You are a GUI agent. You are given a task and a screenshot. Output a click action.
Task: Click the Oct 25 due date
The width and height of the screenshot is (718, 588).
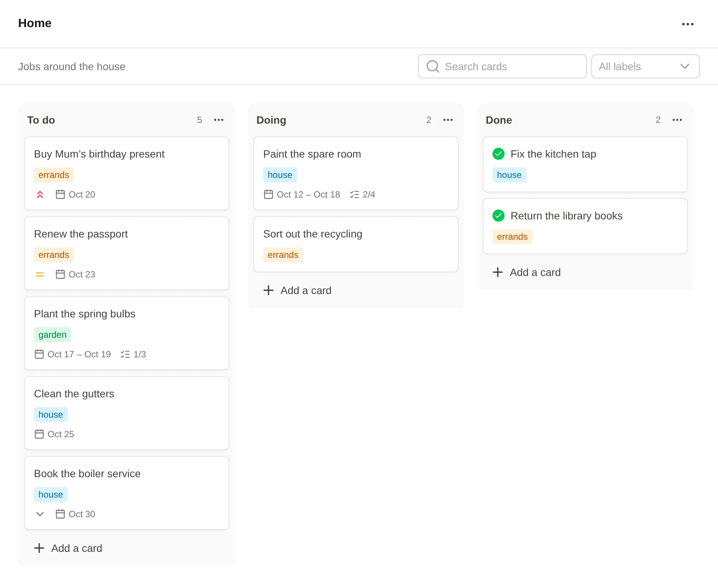[x=61, y=434]
